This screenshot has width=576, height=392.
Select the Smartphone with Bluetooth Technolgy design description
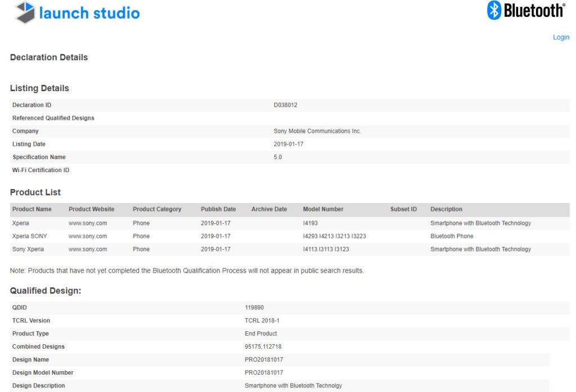coord(293,386)
